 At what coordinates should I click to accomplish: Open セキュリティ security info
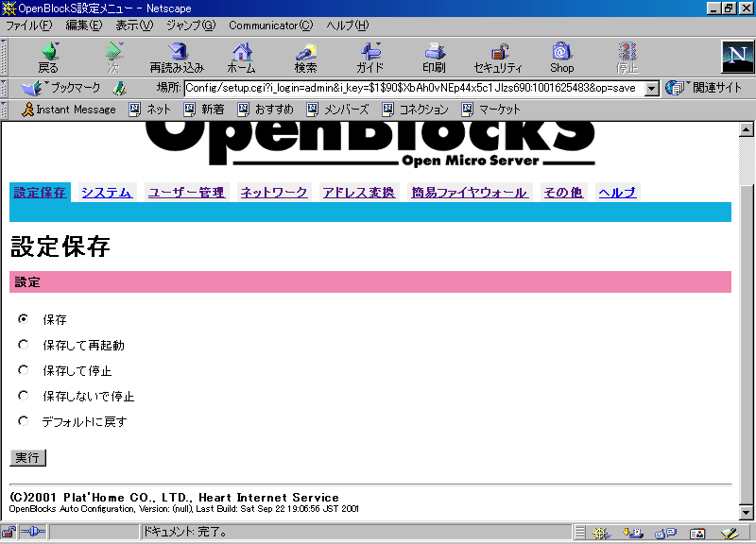pyautogui.click(x=498, y=58)
